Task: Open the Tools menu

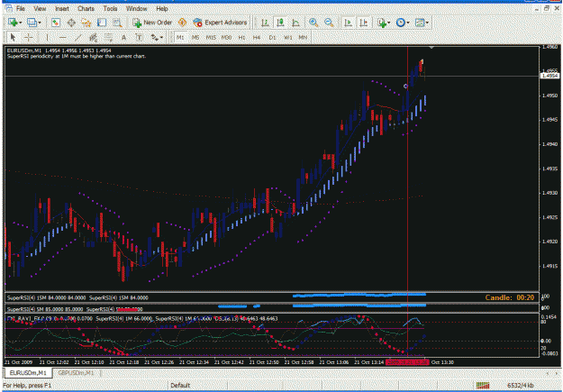Action: click(x=110, y=8)
